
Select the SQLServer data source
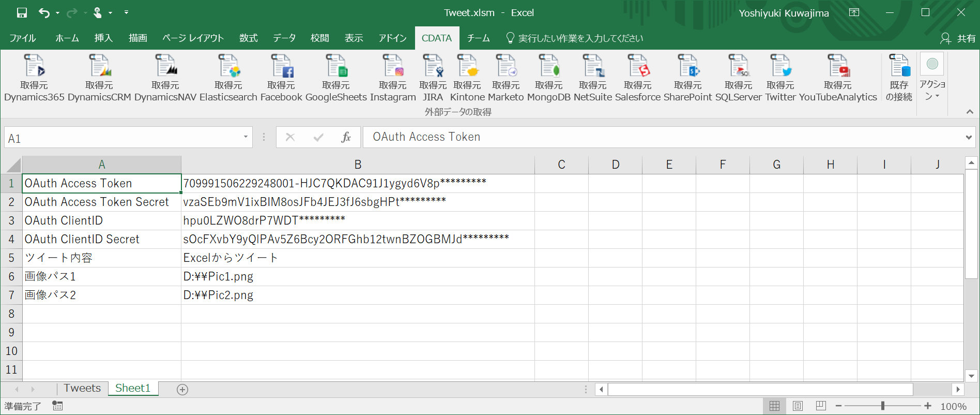pyautogui.click(x=739, y=78)
